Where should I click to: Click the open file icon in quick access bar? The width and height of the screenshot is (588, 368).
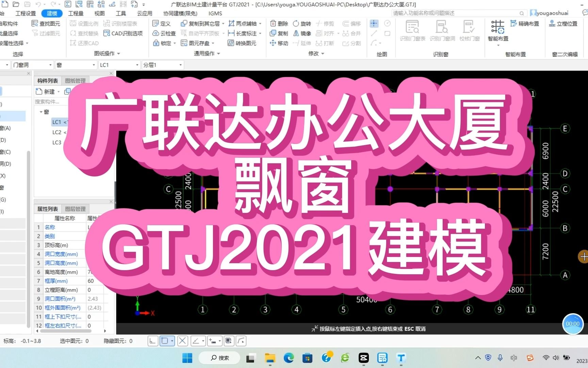coord(16,4)
